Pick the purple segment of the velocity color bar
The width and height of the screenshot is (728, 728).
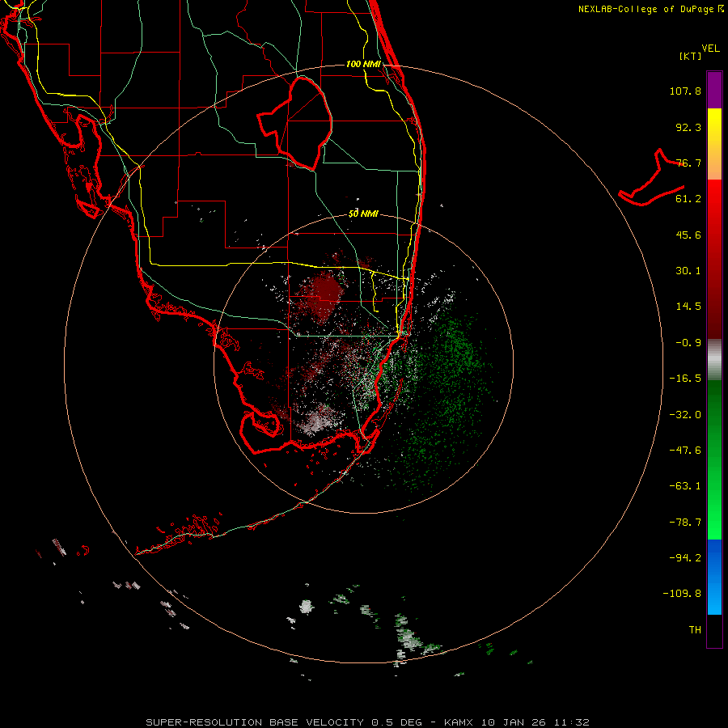click(714, 90)
